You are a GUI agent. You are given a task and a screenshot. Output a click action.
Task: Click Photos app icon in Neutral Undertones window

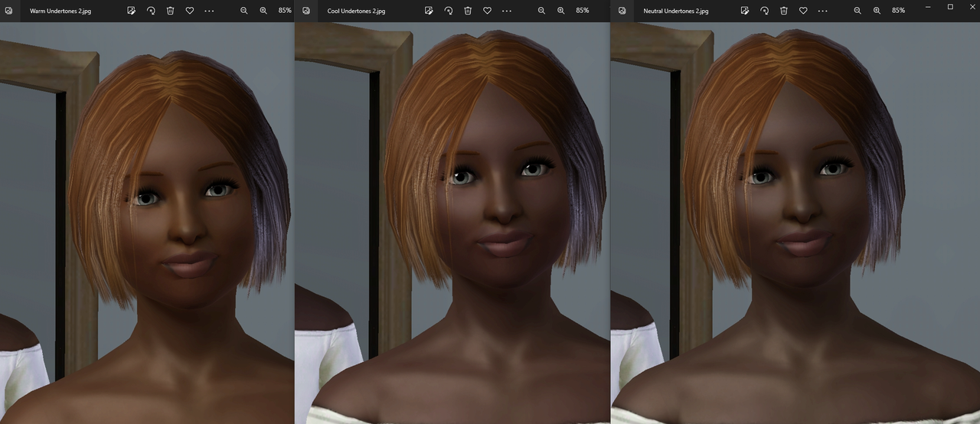[x=622, y=11]
